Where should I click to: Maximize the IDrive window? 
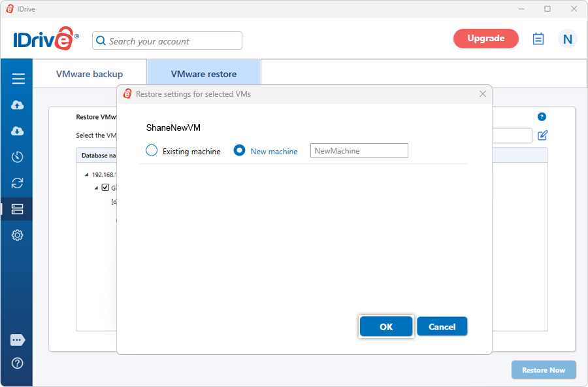[x=547, y=8]
